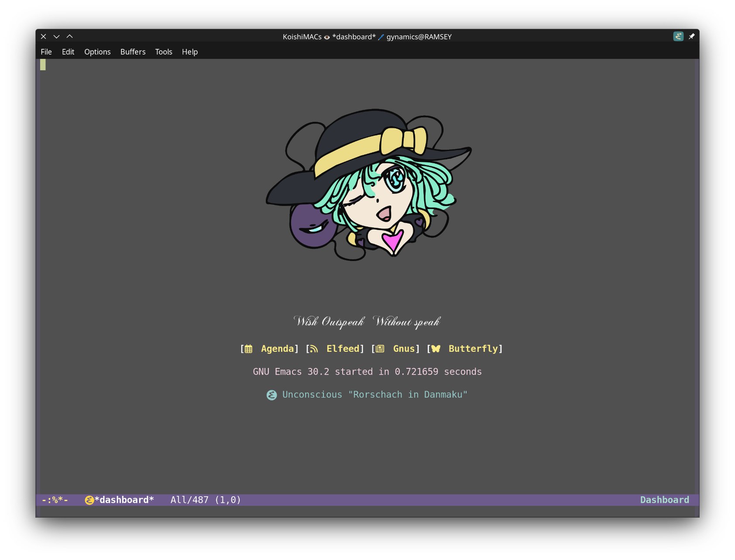Click the *dashboard* buffer name in mode line
735x560 pixels.
tap(124, 500)
